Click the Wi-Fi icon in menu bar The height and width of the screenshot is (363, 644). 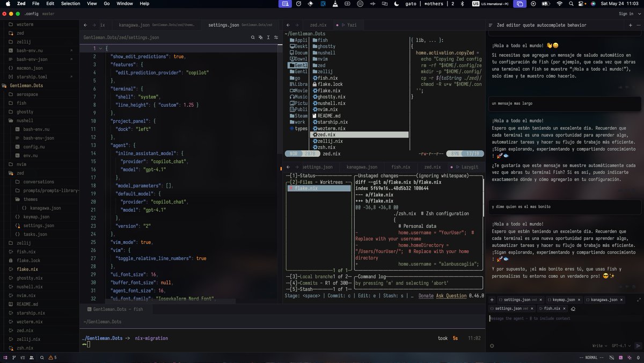point(560,4)
